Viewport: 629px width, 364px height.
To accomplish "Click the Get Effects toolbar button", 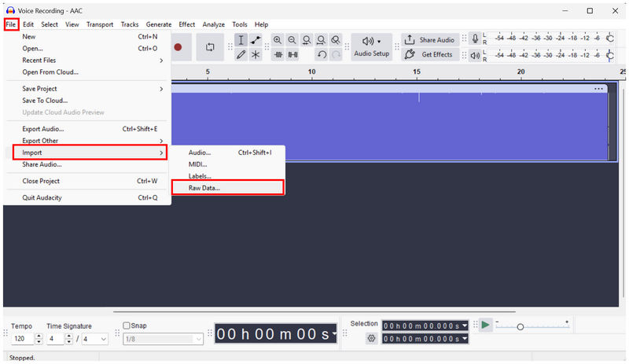I will coord(430,54).
